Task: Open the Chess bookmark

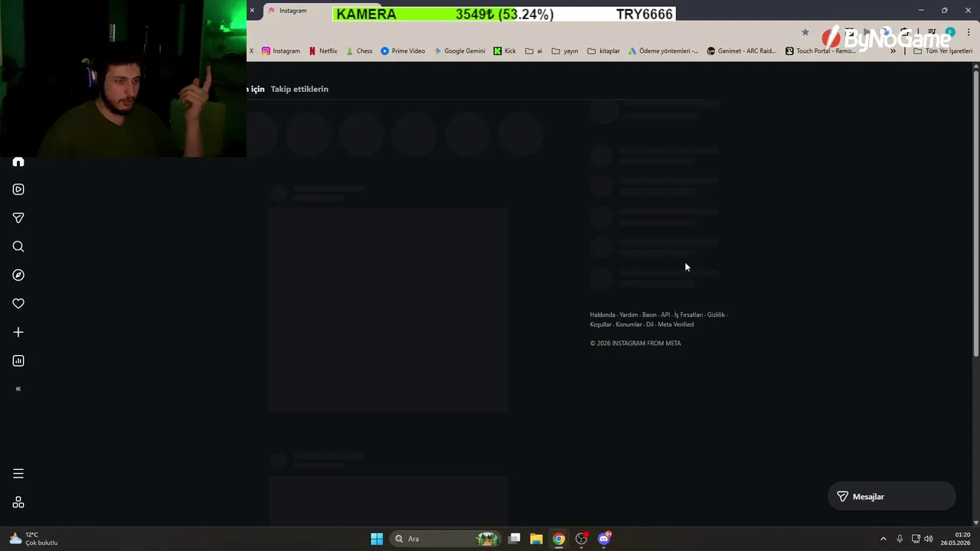Action: click(359, 51)
